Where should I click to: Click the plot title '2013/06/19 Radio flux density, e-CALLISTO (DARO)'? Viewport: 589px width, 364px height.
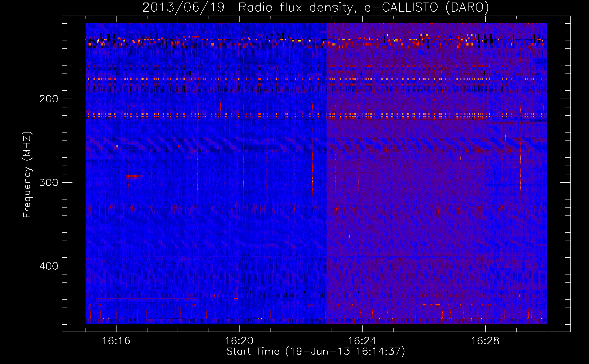316,8
